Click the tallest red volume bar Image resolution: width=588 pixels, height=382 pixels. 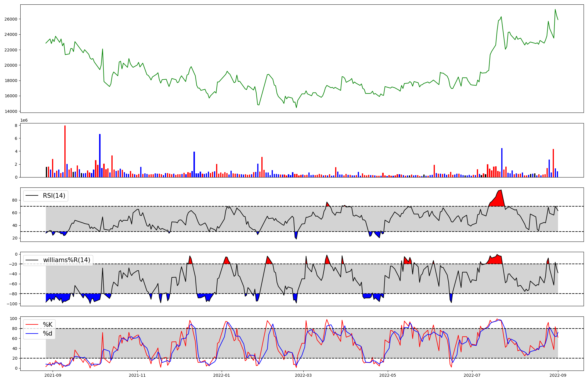click(65, 151)
